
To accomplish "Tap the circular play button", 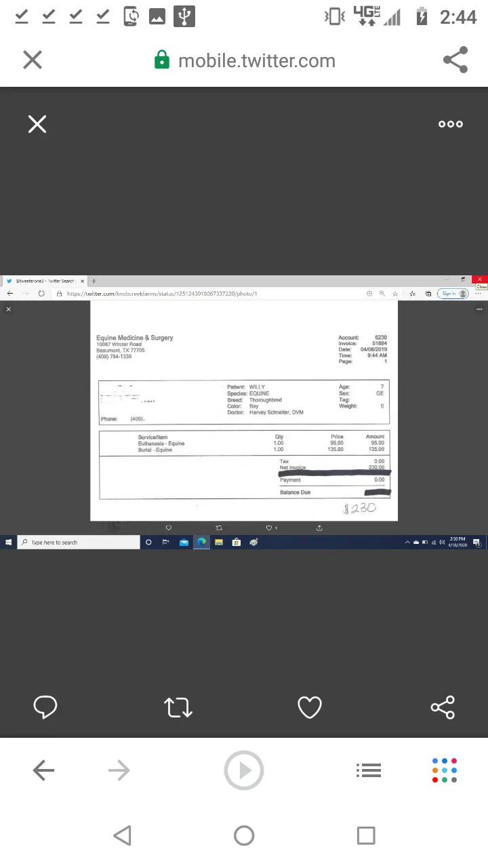I will (244, 770).
